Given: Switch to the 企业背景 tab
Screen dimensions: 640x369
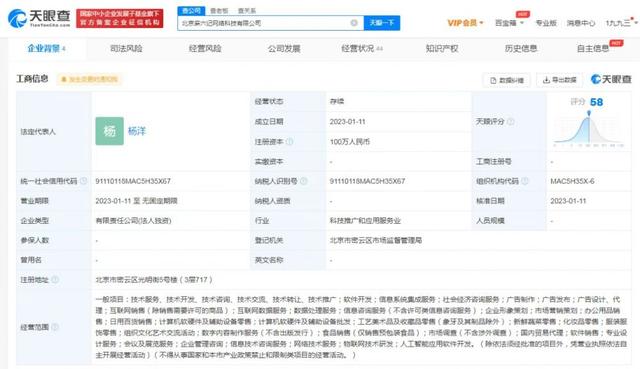Looking at the screenshot, I should click(47, 49).
